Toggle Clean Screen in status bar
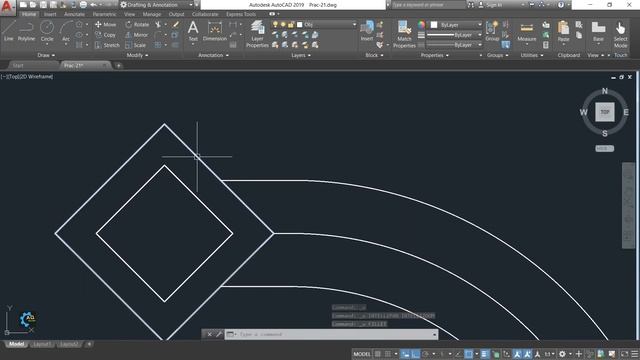The image size is (640, 360). coord(624,354)
